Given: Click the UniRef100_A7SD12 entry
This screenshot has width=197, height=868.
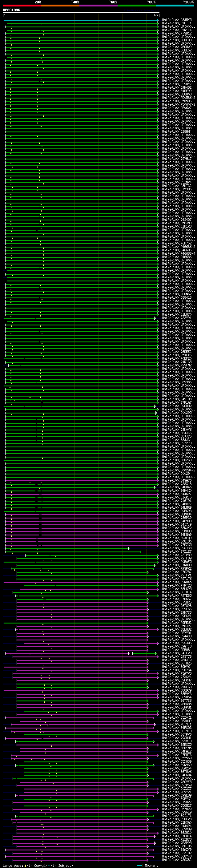Looking at the screenshot, I should pos(177,33).
